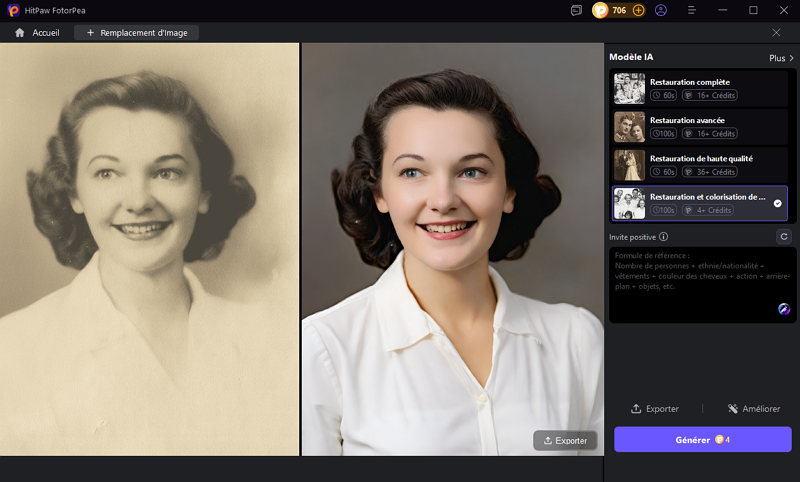This screenshot has width=800, height=482.
Task: Open the task list icon in title bar
Action: pos(576,10)
